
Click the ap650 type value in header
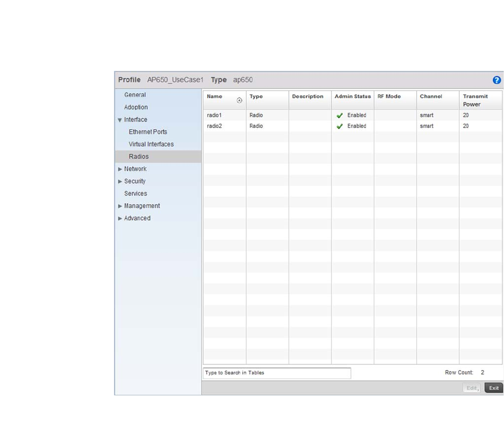pyautogui.click(x=243, y=80)
